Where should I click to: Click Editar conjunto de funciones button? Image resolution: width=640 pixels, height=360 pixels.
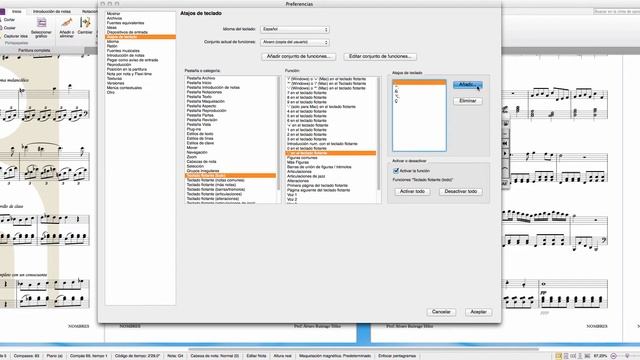380,56
